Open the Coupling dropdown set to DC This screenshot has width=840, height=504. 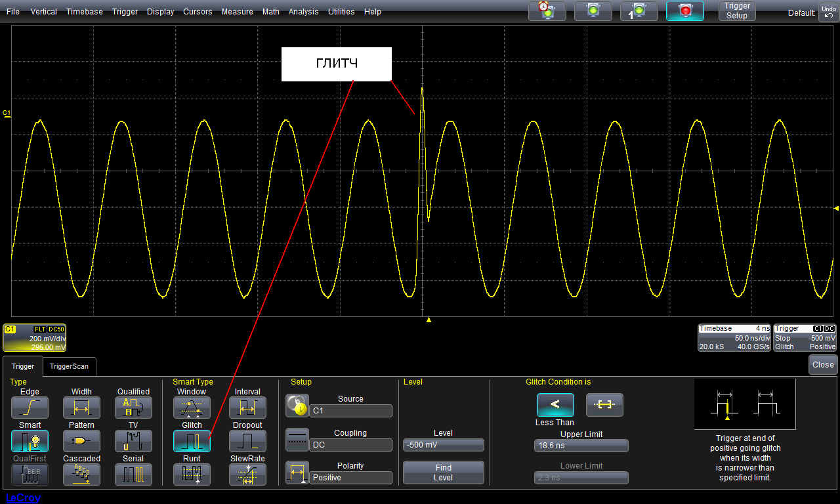click(350, 445)
